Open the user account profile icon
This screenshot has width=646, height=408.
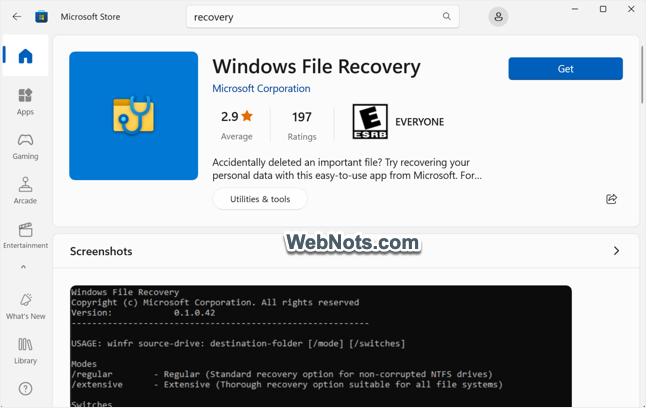(498, 17)
